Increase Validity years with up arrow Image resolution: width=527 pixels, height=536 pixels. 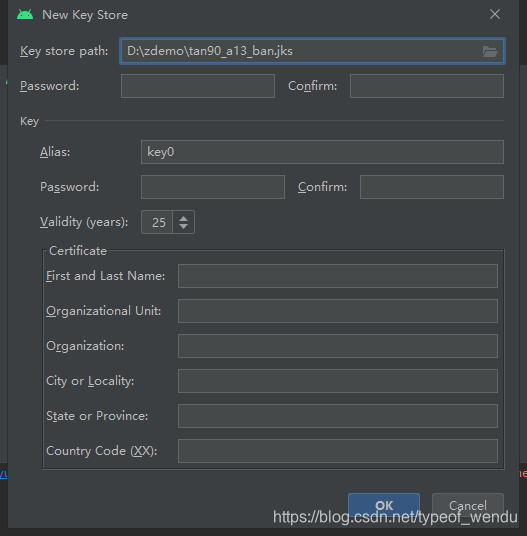[184, 218]
